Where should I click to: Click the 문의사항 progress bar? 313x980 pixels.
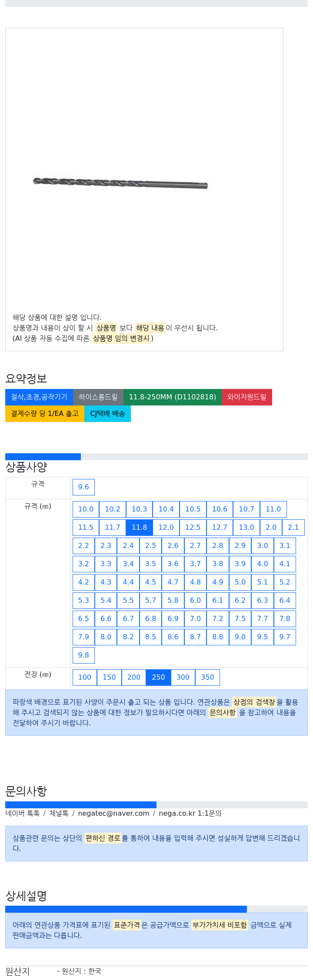coord(156,805)
